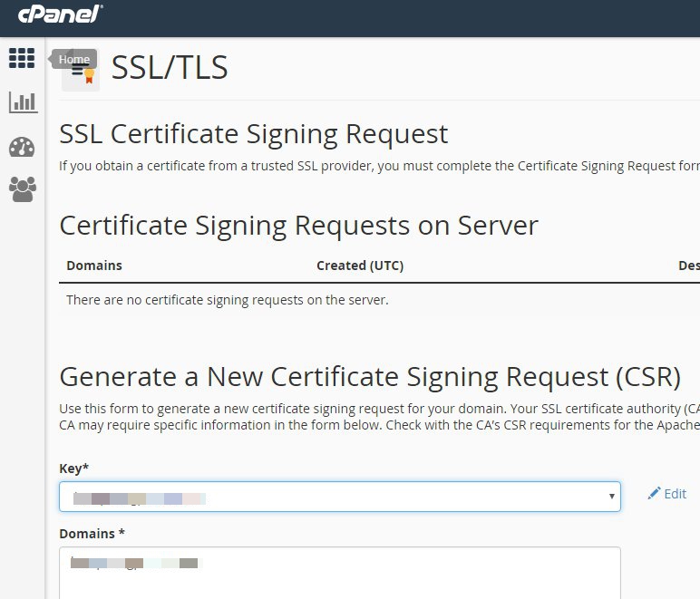Click the "SSL Certificate Signing Request" heading
This screenshot has height=599, width=700.
pyautogui.click(x=254, y=134)
